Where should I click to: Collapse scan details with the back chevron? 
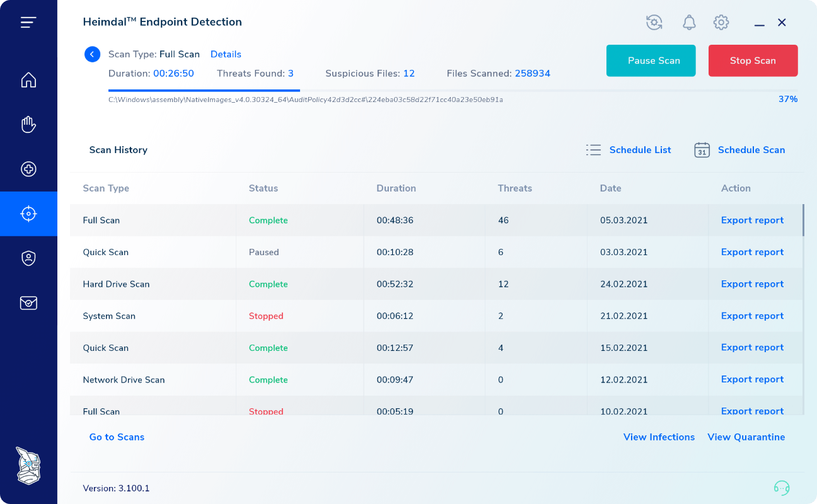pos(92,54)
